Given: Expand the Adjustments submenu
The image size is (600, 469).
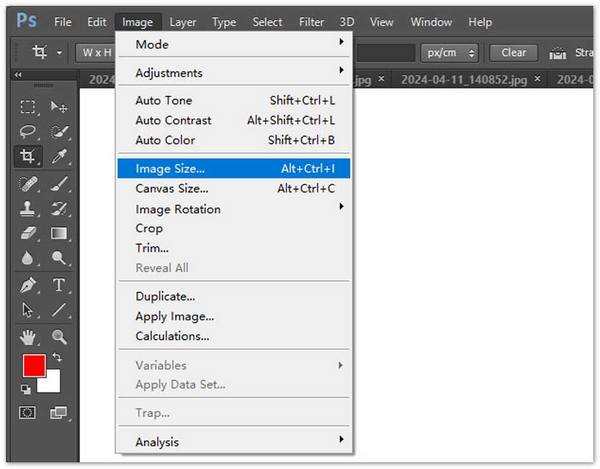Looking at the screenshot, I should [233, 72].
